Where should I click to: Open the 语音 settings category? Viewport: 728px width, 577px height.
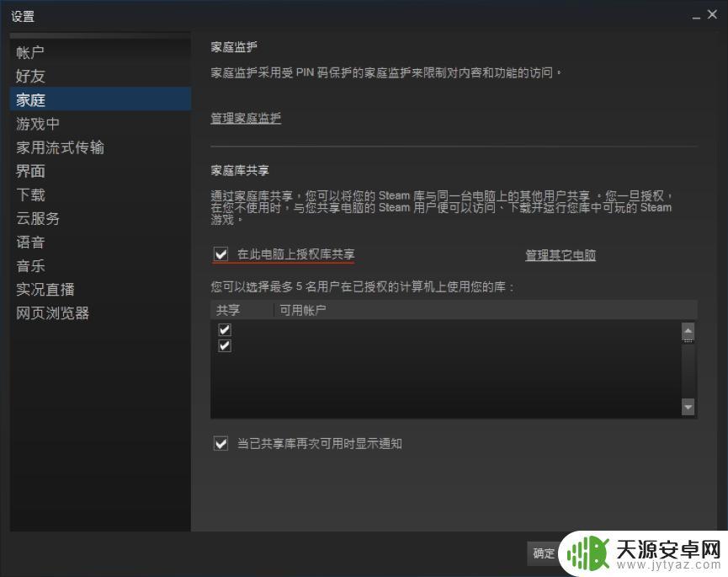pyautogui.click(x=100, y=242)
